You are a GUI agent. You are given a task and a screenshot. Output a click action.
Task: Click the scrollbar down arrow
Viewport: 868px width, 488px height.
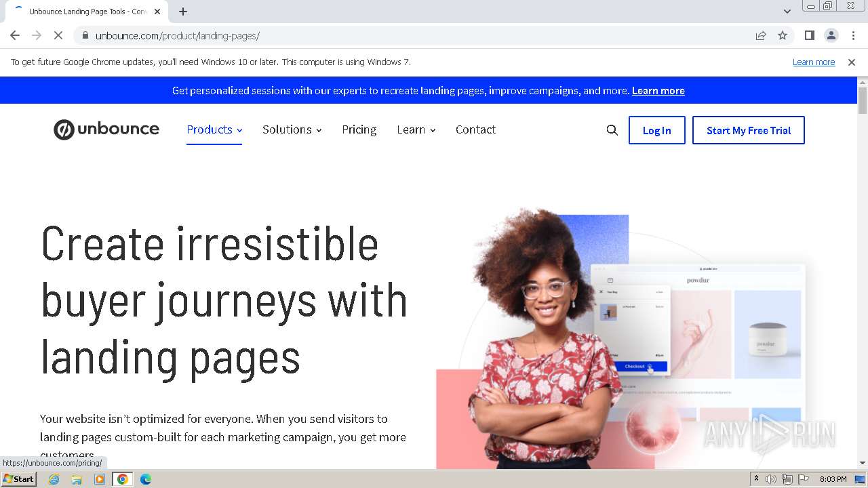click(863, 463)
